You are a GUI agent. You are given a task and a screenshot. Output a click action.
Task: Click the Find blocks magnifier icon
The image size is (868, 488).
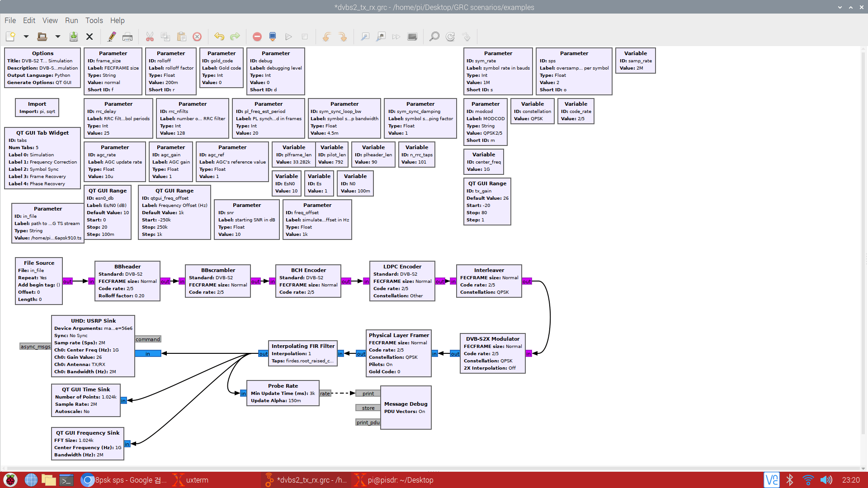coord(434,37)
